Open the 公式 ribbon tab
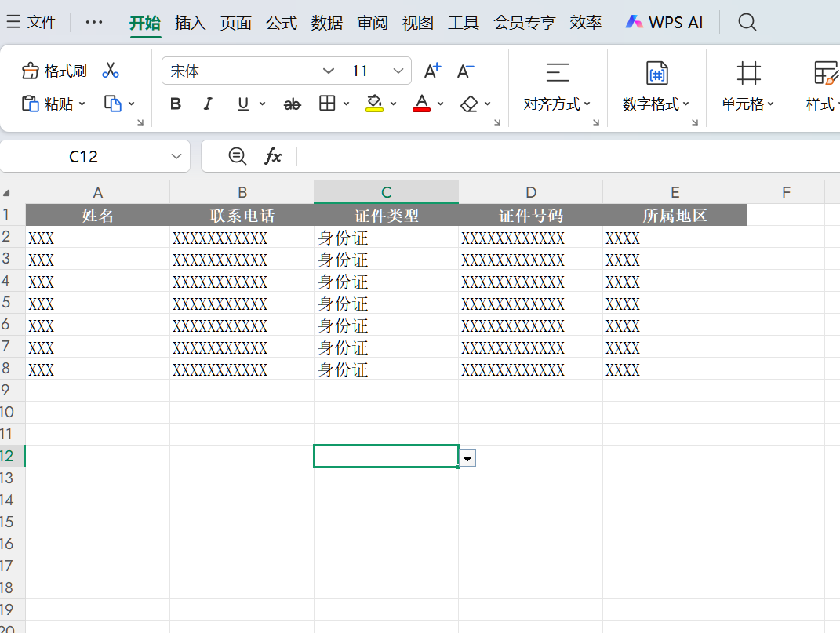The image size is (840, 633). (282, 23)
